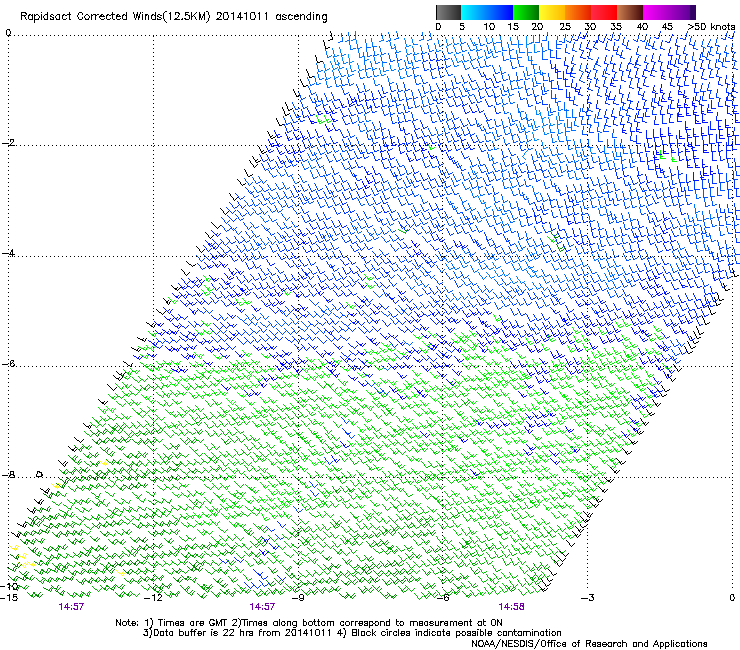Screen dimensions: 740x650
Task: Select the '-10' latitude axis label
Action: click(9, 586)
